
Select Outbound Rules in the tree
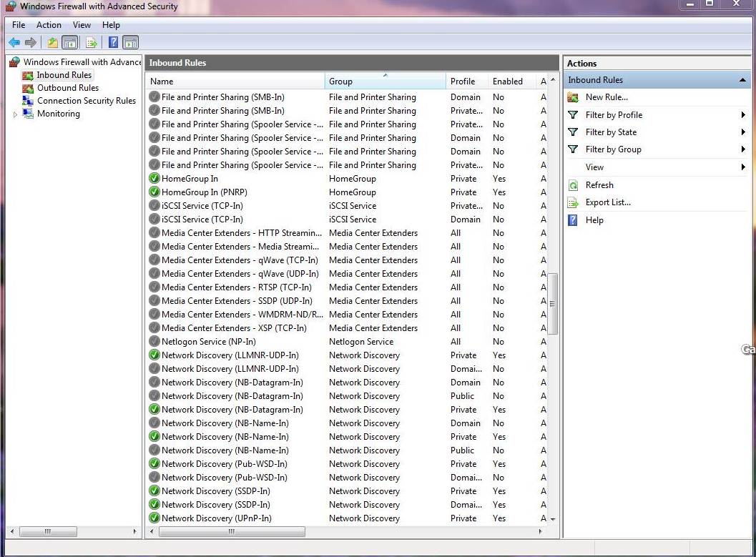coord(68,88)
